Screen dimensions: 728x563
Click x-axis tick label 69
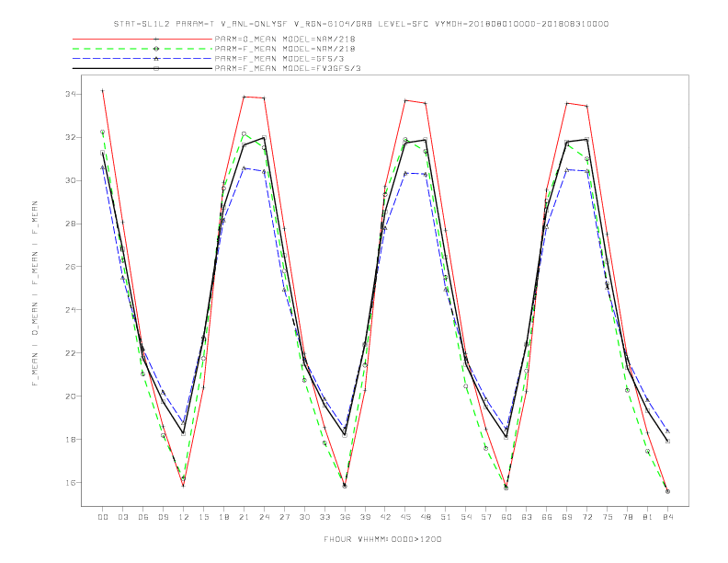coord(567,517)
